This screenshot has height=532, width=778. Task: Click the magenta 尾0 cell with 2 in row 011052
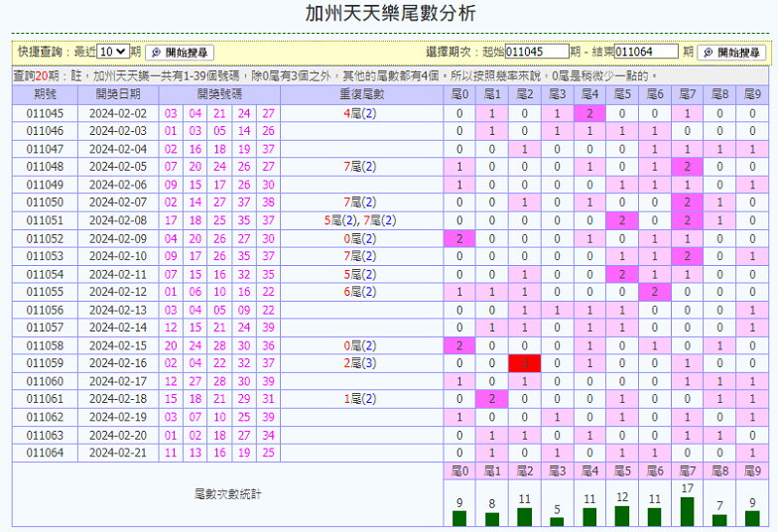459,238
